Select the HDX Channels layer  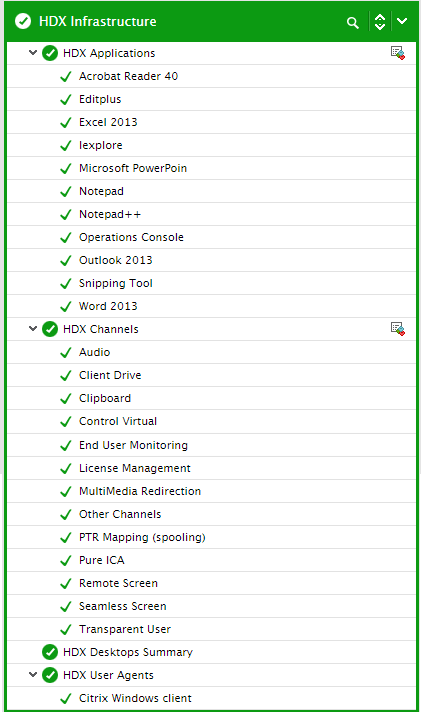tap(101, 329)
